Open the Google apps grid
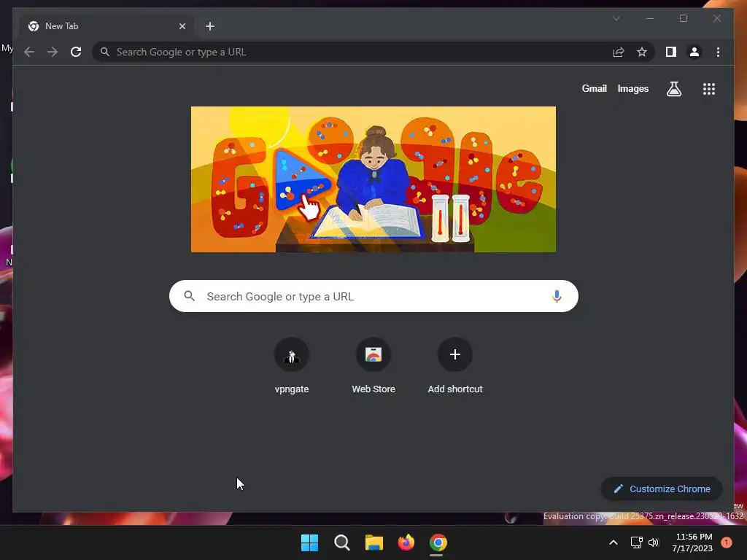 click(709, 89)
